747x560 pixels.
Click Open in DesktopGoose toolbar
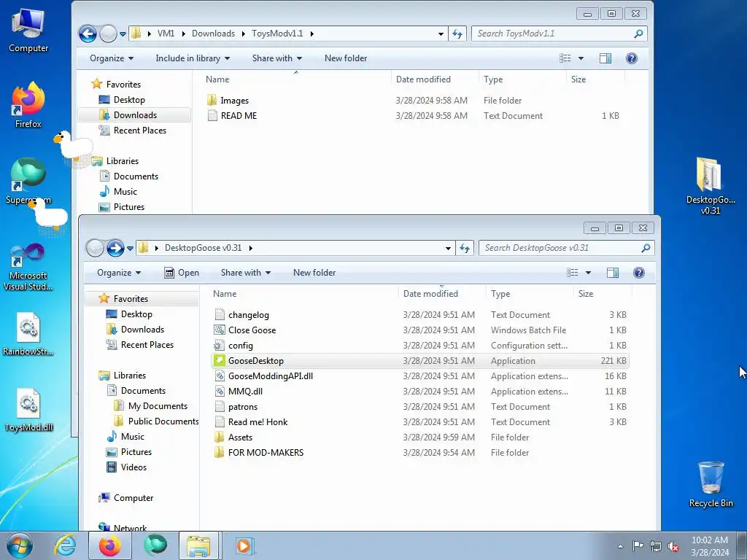[x=182, y=273]
